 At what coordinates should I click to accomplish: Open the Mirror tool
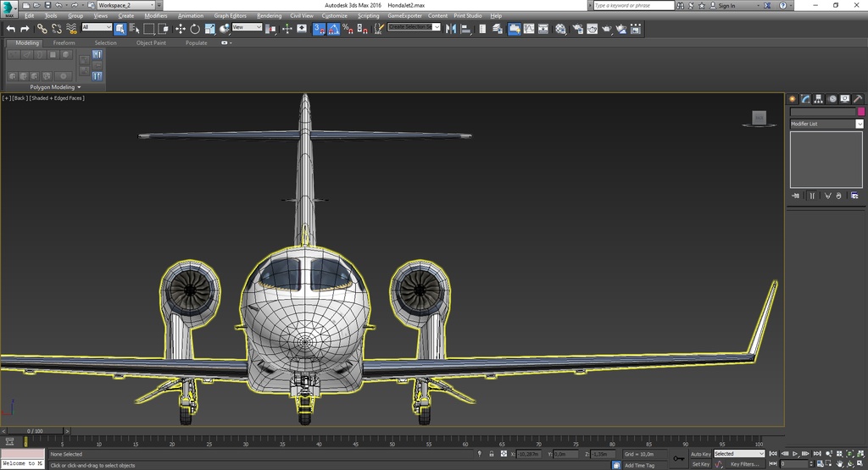pyautogui.click(x=451, y=29)
